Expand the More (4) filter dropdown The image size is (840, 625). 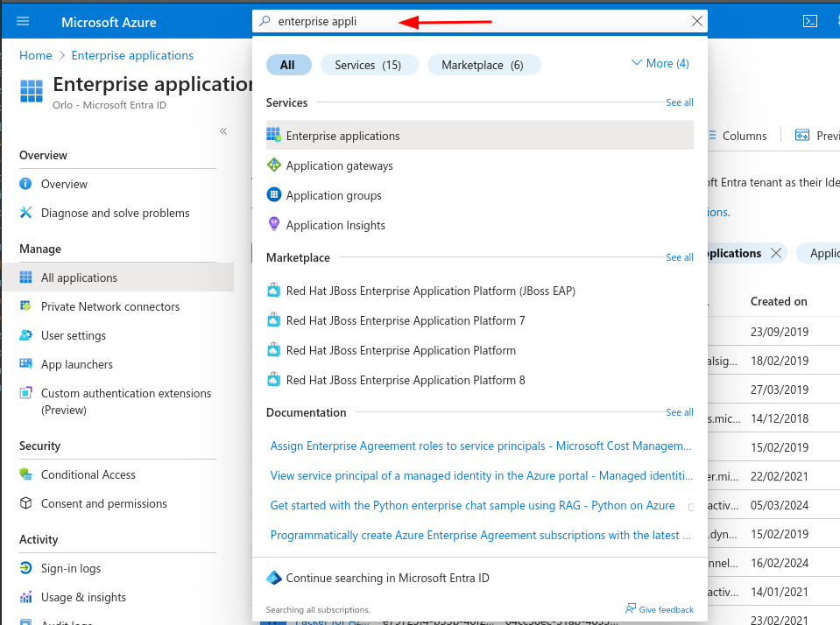[x=660, y=63]
